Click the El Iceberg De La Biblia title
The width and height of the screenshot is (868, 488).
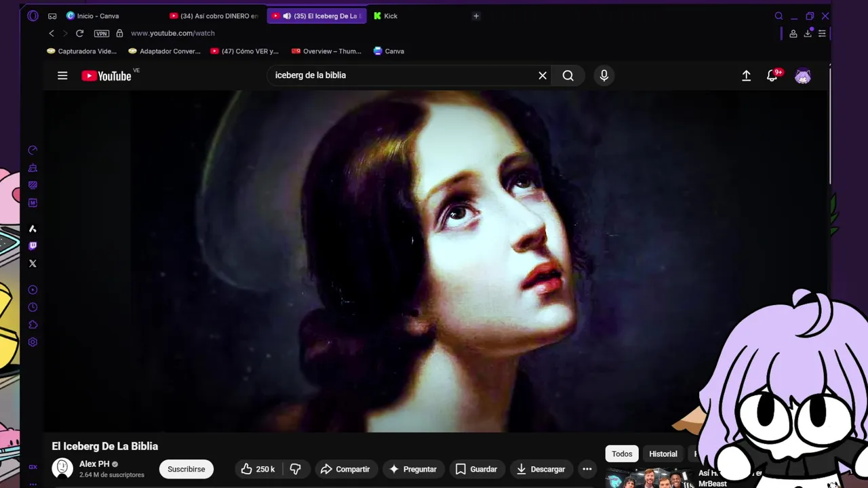click(x=105, y=446)
